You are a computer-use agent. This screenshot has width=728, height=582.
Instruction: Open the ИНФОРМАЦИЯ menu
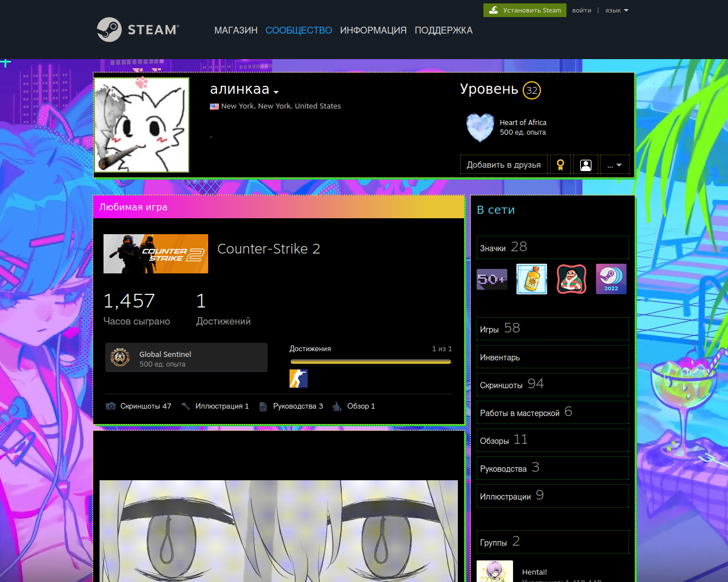(373, 30)
